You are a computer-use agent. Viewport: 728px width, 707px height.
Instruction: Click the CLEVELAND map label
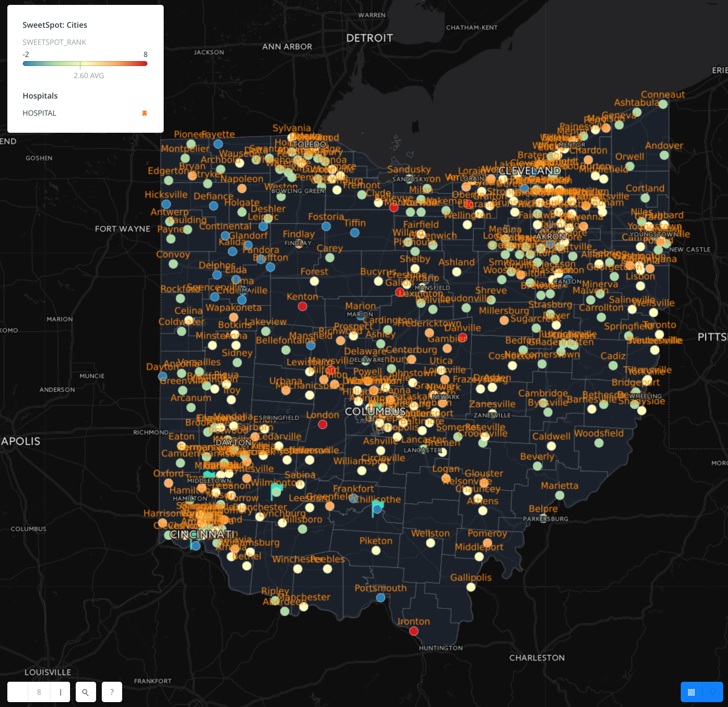pos(530,171)
